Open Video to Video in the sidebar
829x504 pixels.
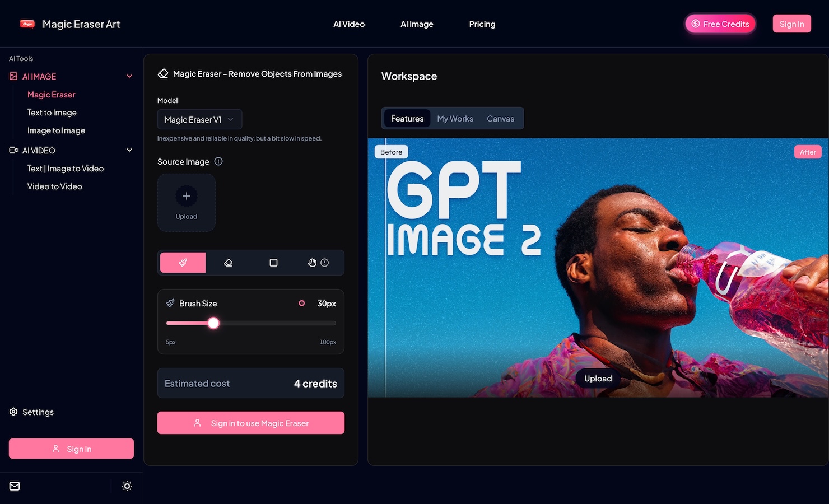click(55, 186)
